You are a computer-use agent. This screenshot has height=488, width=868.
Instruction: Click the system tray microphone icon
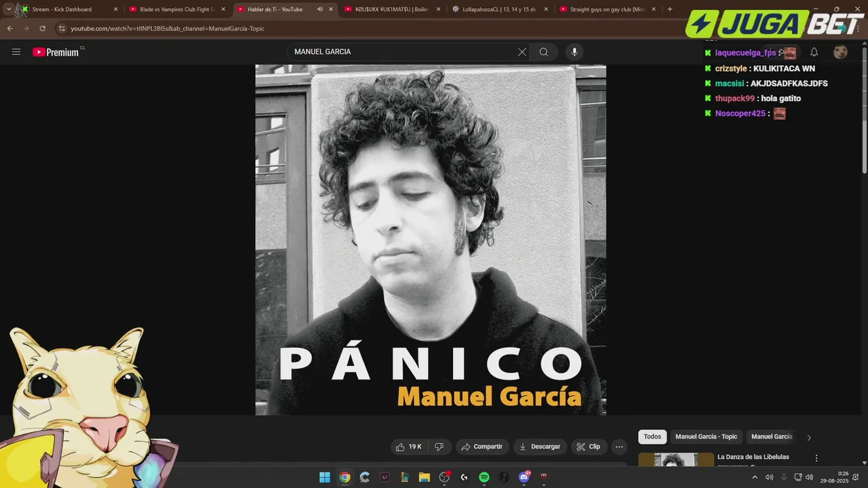(783, 477)
